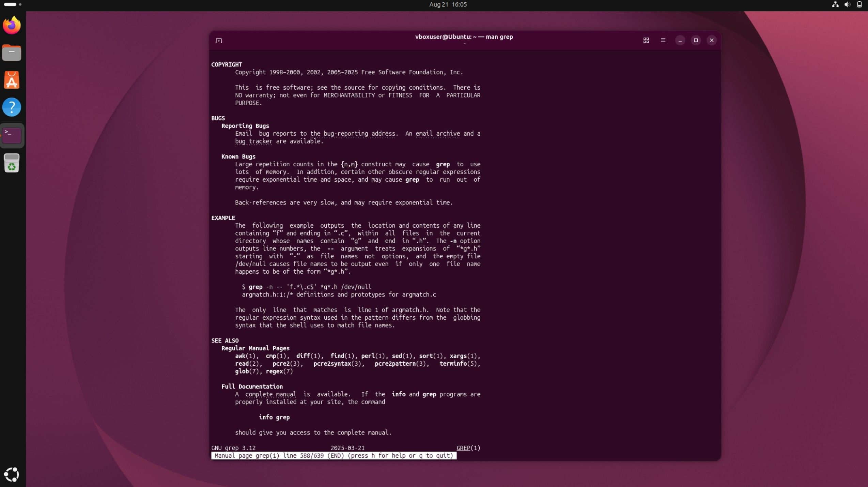Image resolution: width=868 pixels, height=487 pixels.
Task: Click the EXAMPLE section heading
Action: (223, 218)
